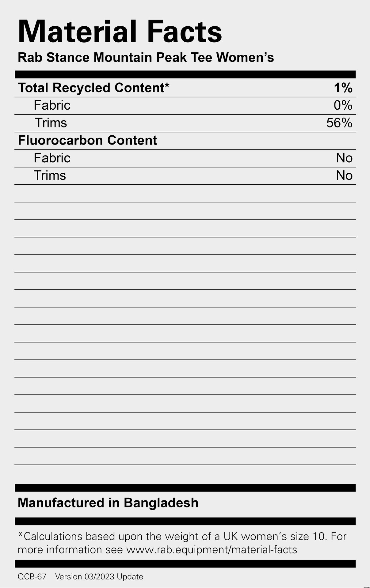Select the "No" value for fluorocarbon fabric
The height and width of the screenshot is (588, 370).
click(344, 158)
